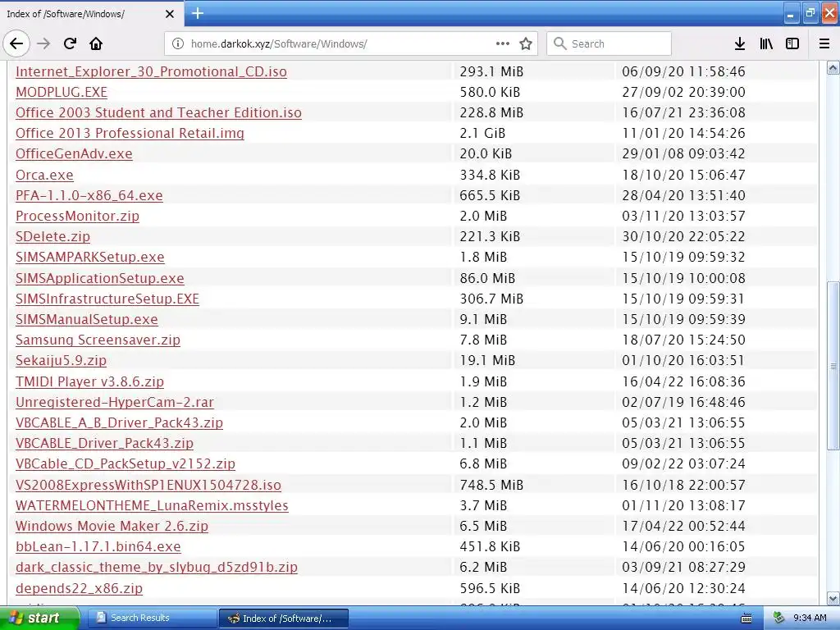Open the Windows start button
The height and width of the screenshot is (630, 840).
click(x=39, y=619)
